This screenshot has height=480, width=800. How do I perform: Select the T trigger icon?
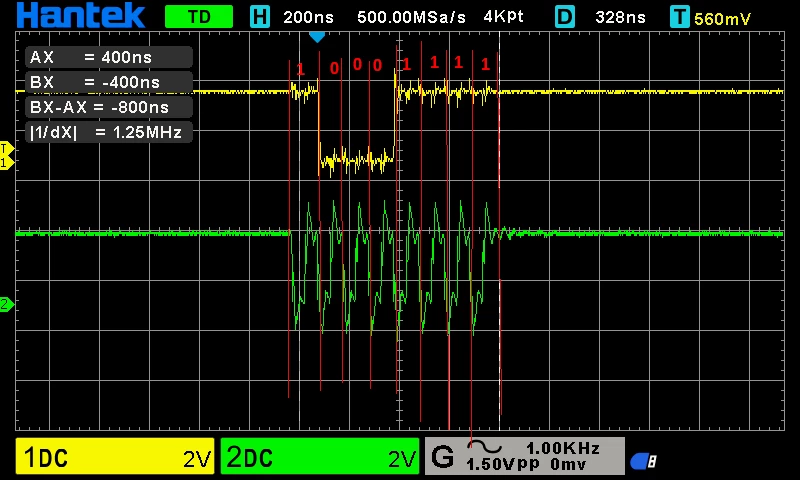(680, 17)
